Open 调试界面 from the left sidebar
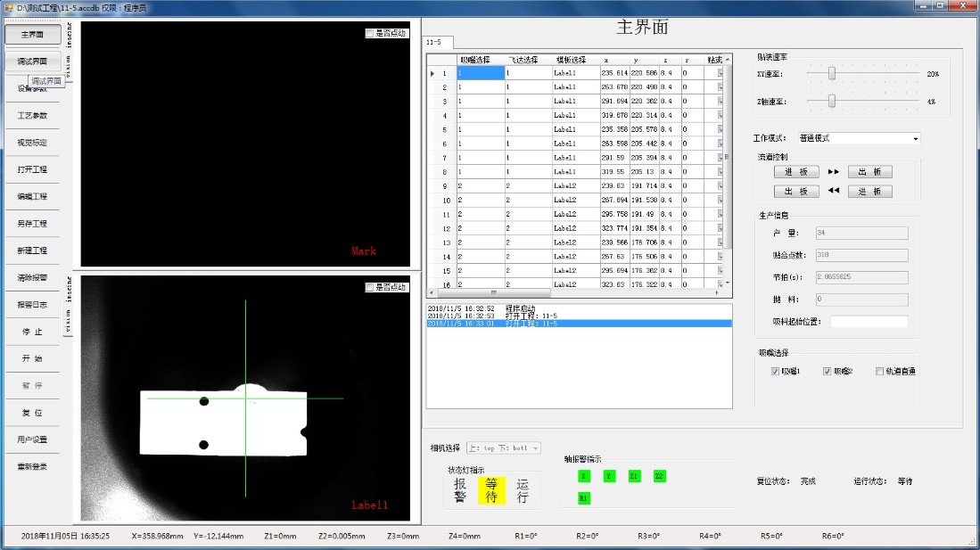980x550 pixels. pyautogui.click(x=33, y=62)
